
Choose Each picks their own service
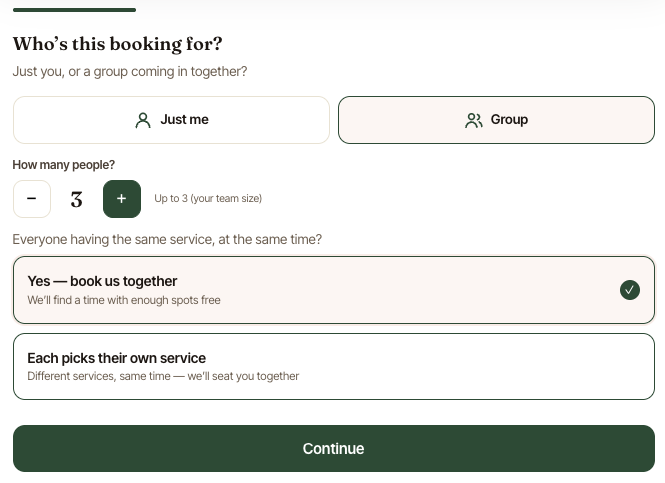[334, 366]
